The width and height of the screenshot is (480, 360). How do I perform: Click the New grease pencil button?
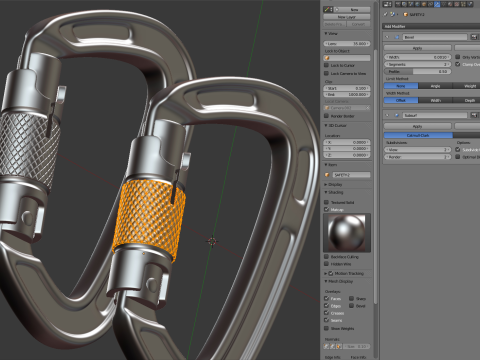352,9
